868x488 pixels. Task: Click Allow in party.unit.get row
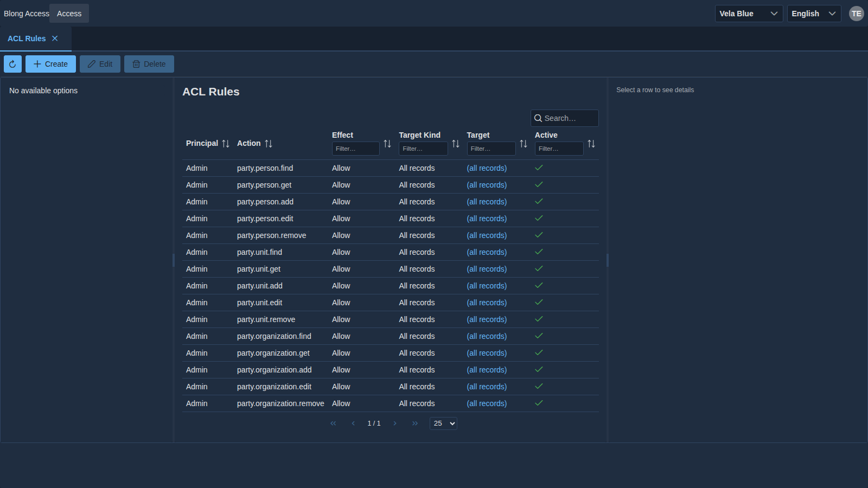[x=341, y=269]
